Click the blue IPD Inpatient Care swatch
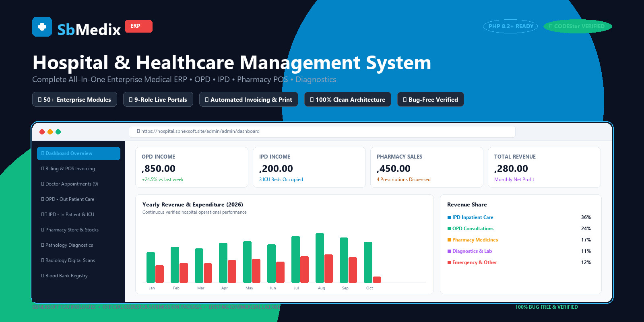The image size is (644, 322). 449,217
